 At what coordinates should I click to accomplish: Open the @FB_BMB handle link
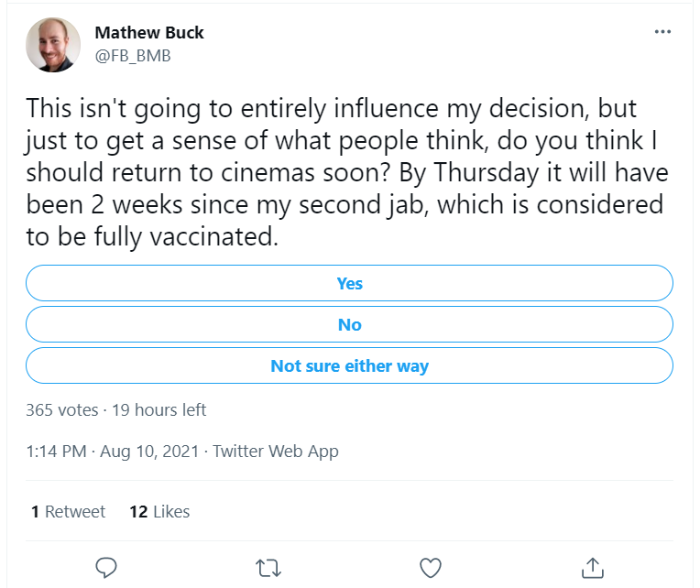(133, 56)
